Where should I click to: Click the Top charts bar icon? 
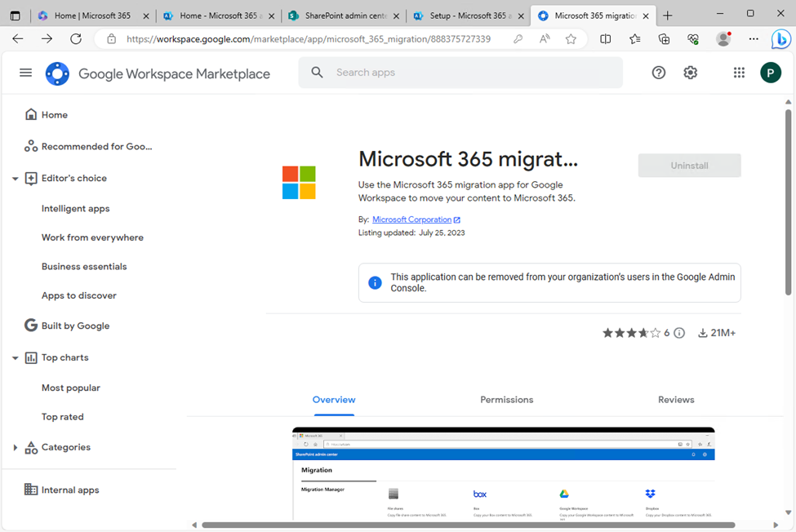31,357
